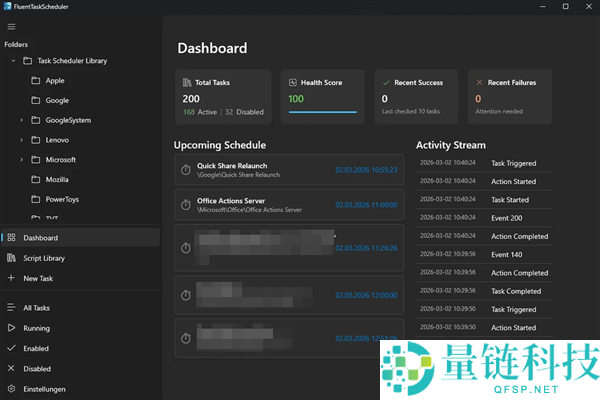This screenshot has width=600, height=400.
Task: Click the Script Library icon
Action: (x=11, y=258)
